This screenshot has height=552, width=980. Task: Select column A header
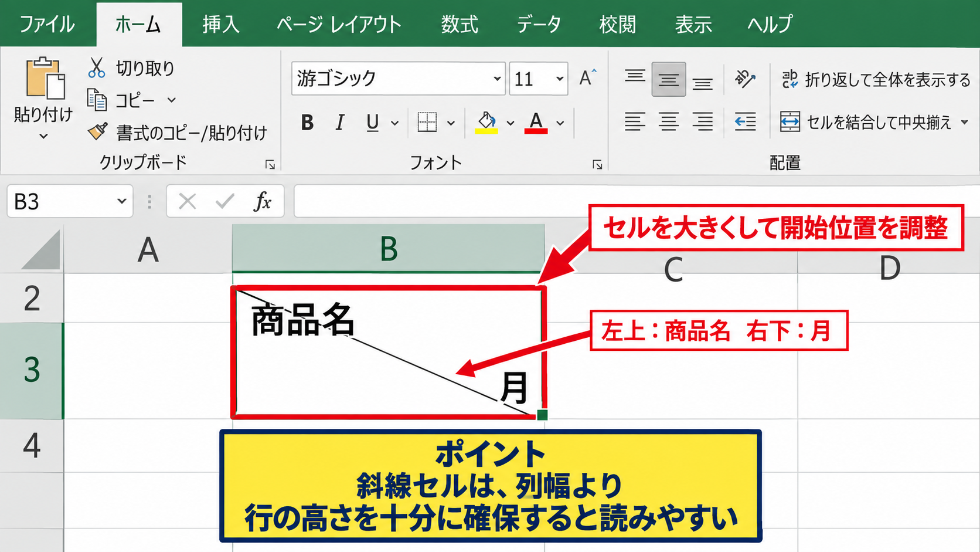point(148,249)
